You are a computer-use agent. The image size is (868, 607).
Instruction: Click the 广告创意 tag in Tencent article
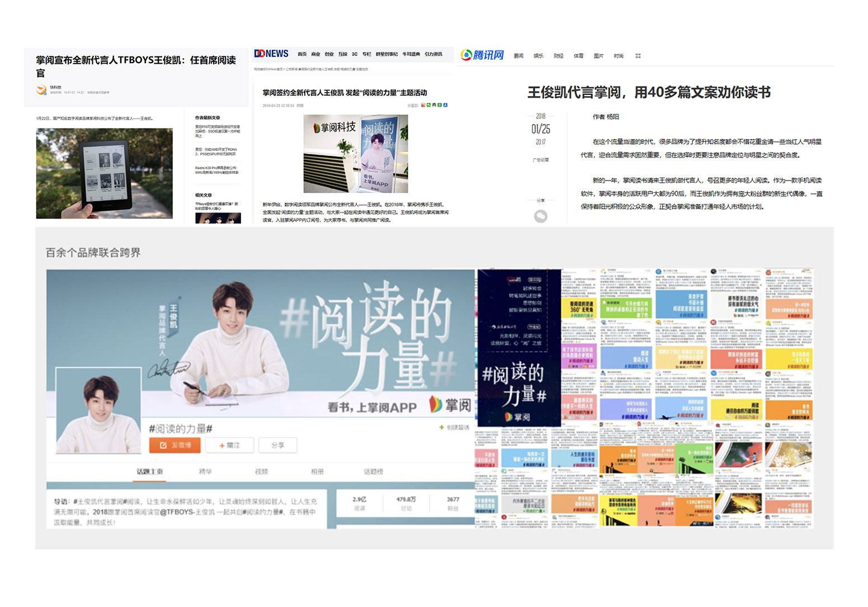[541, 160]
